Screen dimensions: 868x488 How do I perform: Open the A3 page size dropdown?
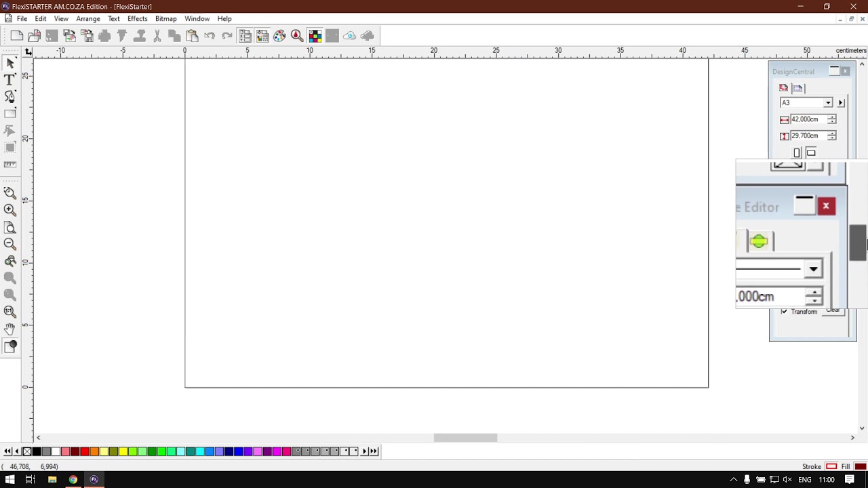click(x=828, y=103)
